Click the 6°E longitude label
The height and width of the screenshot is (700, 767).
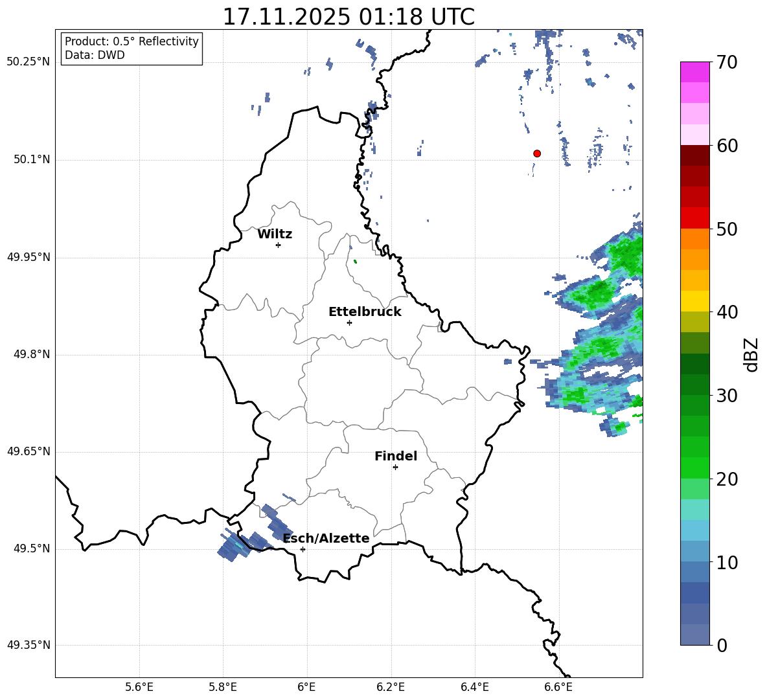306,688
